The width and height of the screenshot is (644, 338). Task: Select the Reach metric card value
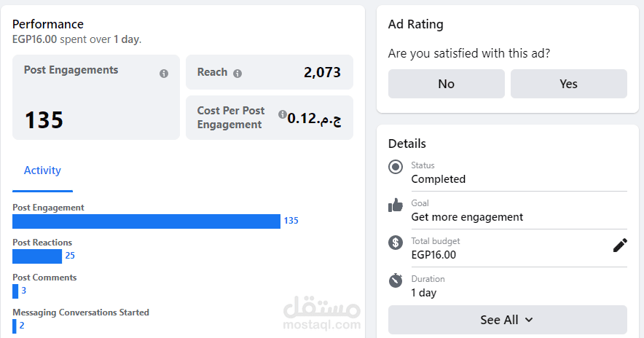(x=322, y=72)
